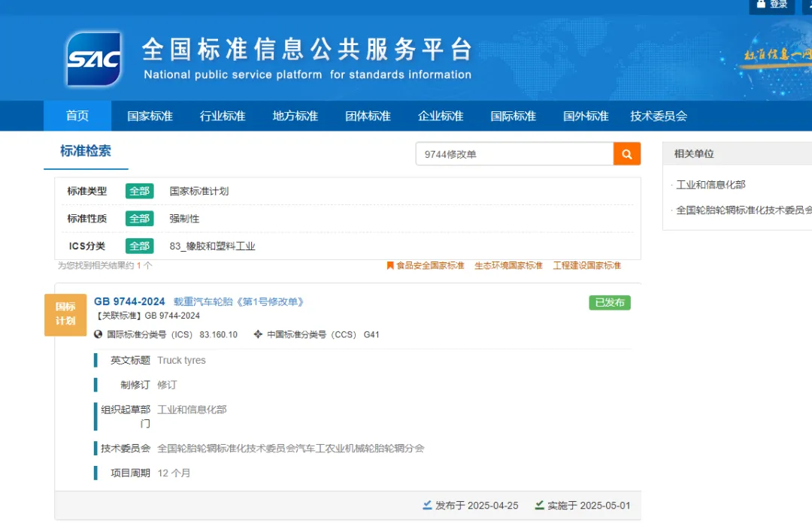Viewport: 812px width, 523px height.
Task: Filter by 强制性 standard nature
Action: click(x=184, y=219)
